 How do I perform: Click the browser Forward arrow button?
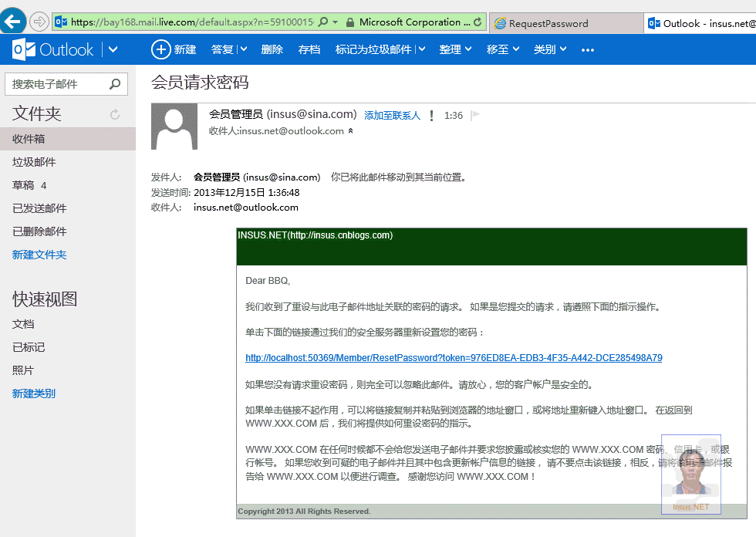(39, 22)
